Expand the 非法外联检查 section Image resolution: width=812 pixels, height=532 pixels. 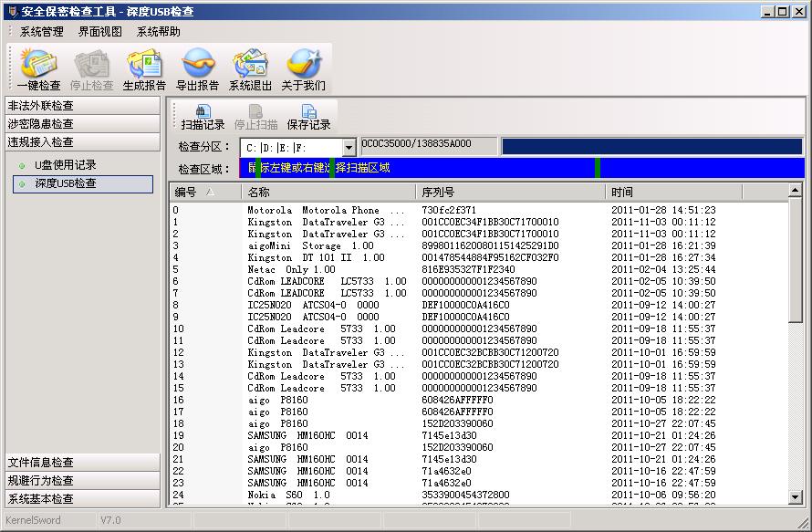(x=83, y=106)
